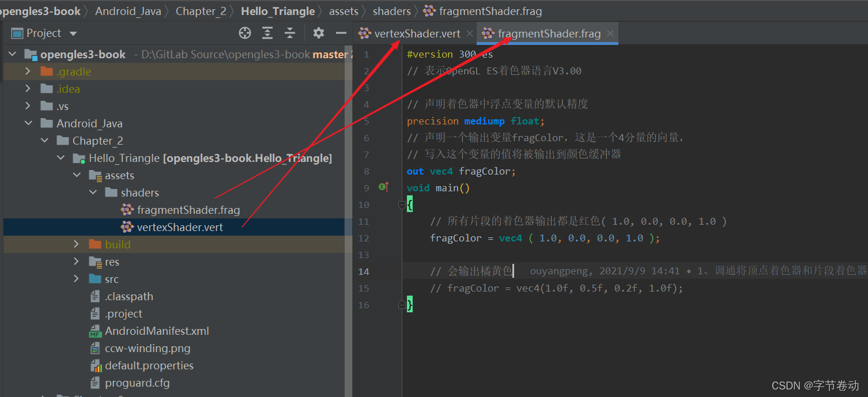Click the .gradle folder icon
This screenshot has height=397, width=868.
click(47, 71)
